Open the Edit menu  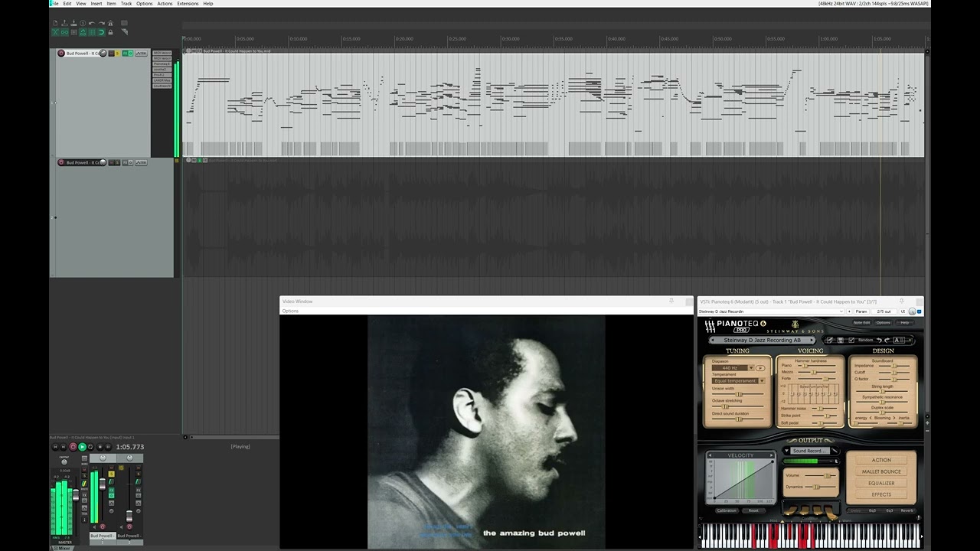[x=67, y=4]
